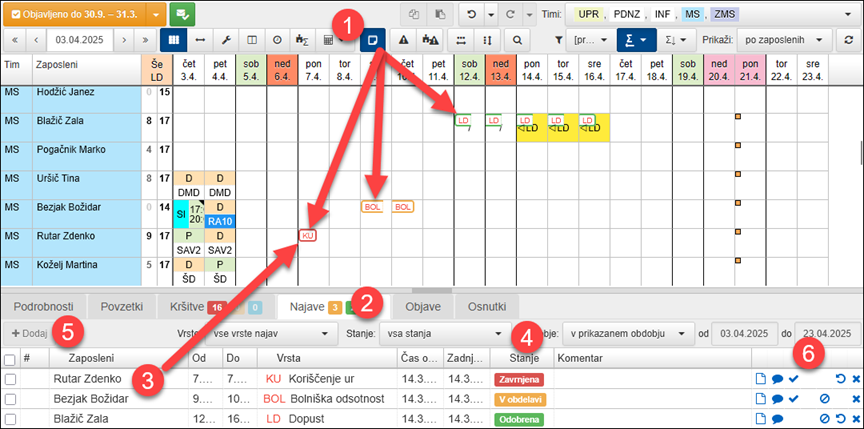Open the Stanje 'vsa stanja' dropdown
The image size is (864, 429).
pyautogui.click(x=440, y=332)
